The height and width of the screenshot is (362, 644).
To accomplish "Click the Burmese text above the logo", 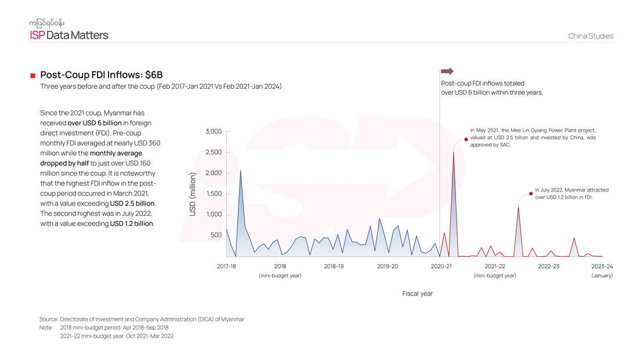I will 46,23.
